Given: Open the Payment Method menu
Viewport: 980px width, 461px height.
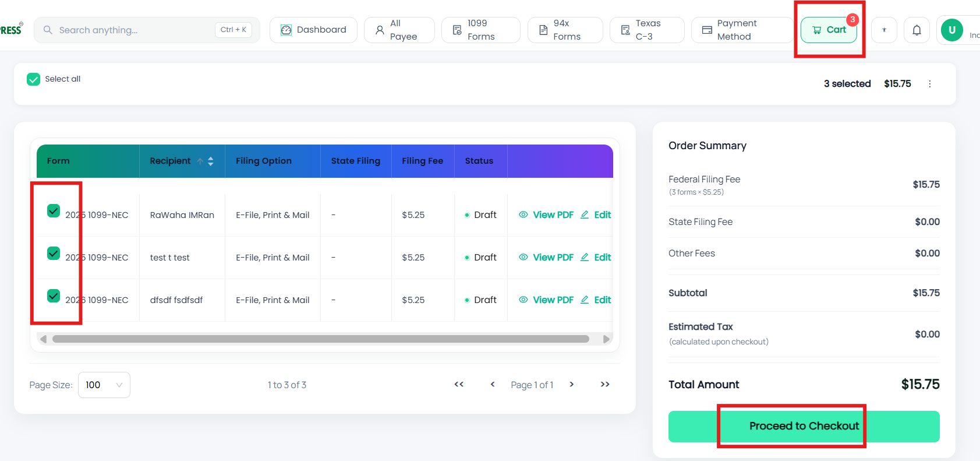Looking at the screenshot, I should [741, 30].
